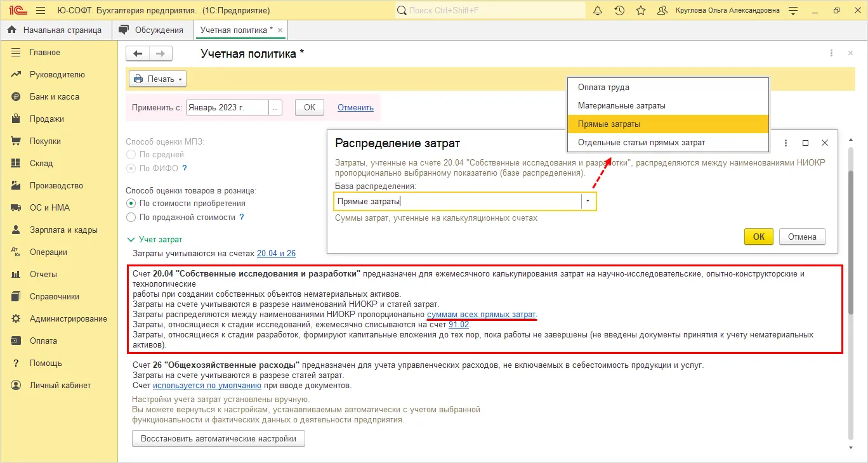
Task: Open База распределения dropdown arrow
Action: 588,202
